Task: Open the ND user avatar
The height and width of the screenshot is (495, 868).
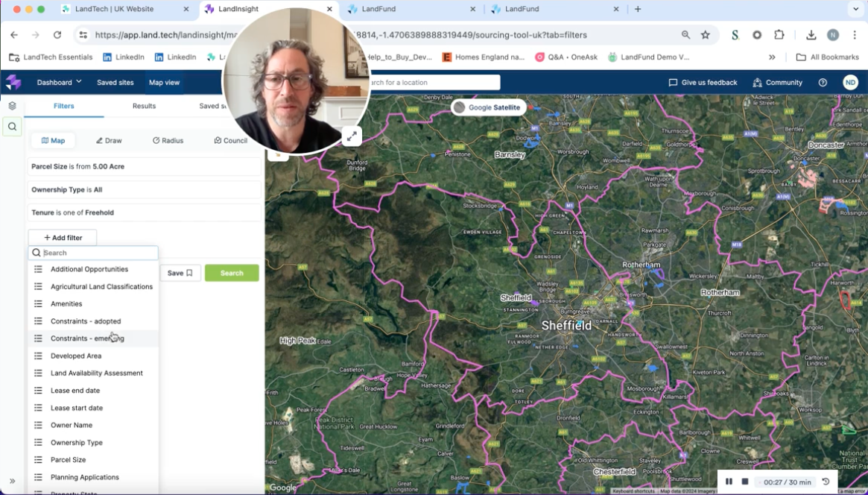Action: point(850,83)
